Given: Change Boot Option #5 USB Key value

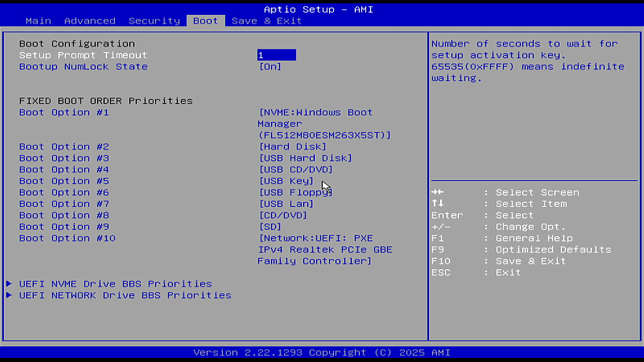Looking at the screenshot, I should [x=287, y=181].
